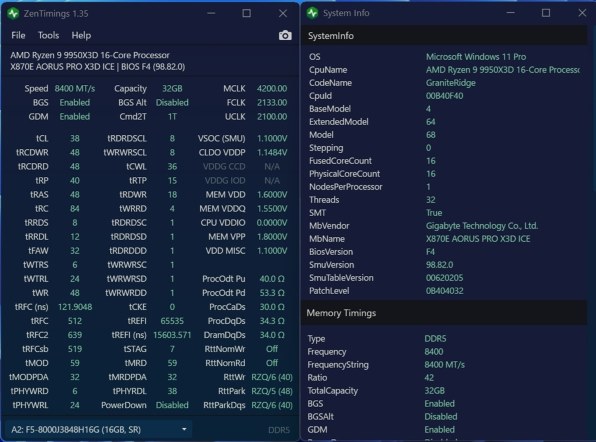Open the memory module A2 dropdown

pyautogui.click(x=99, y=429)
